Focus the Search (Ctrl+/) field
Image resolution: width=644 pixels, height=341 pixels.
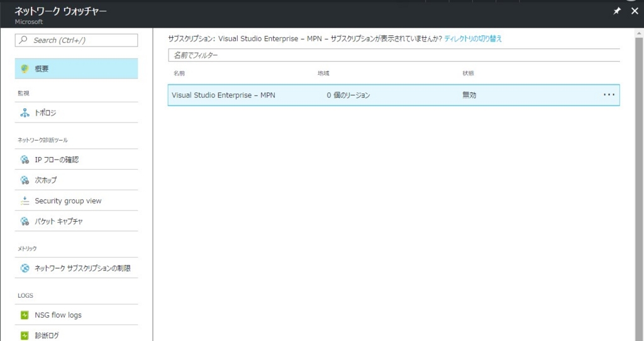pos(76,40)
